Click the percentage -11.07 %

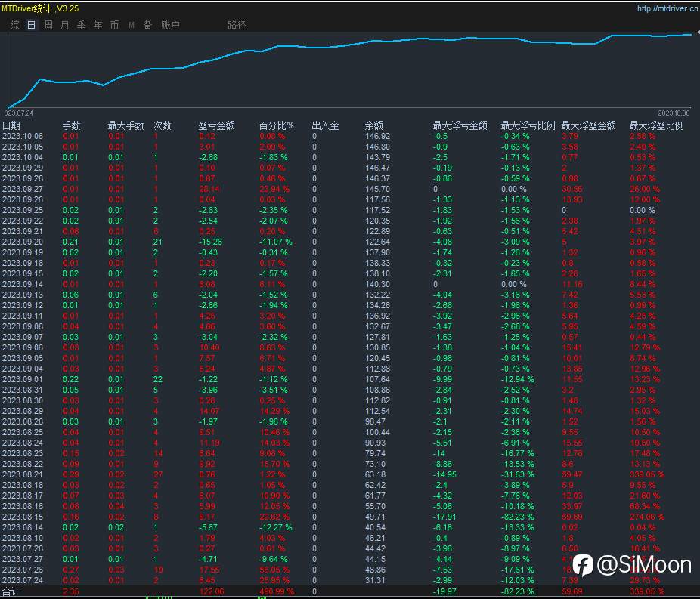(x=276, y=242)
